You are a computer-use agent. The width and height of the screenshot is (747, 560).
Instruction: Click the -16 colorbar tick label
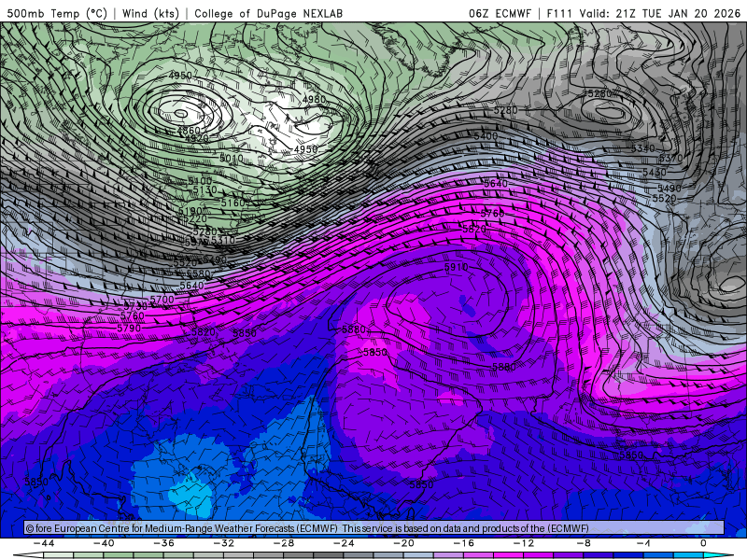click(464, 543)
